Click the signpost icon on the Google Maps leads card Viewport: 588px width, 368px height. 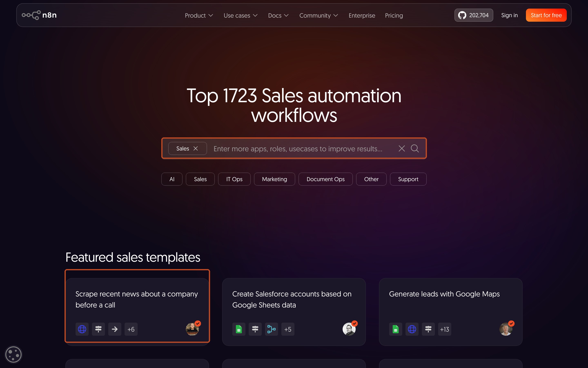(x=428, y=329)
